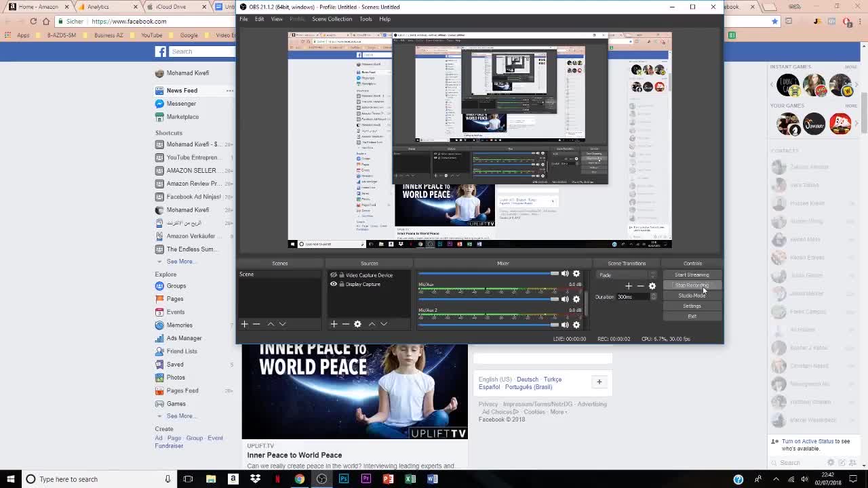Mute the Mic/Aux channel
Viewport: 868px width, 488px height.
(x=565, y=299)
